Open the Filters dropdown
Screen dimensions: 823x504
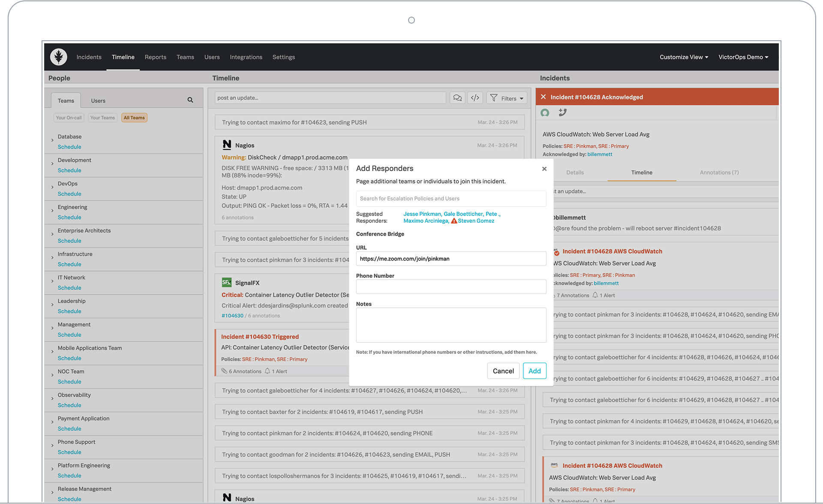[x=507, y=98]
